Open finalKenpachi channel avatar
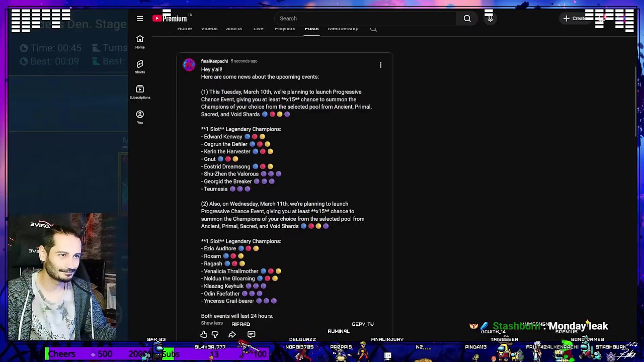The image size is (644, 362). (189, 65)
